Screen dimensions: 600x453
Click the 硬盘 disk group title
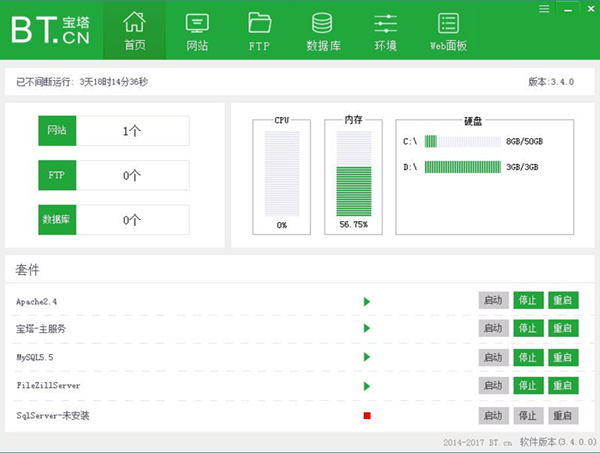coord(473,121)
